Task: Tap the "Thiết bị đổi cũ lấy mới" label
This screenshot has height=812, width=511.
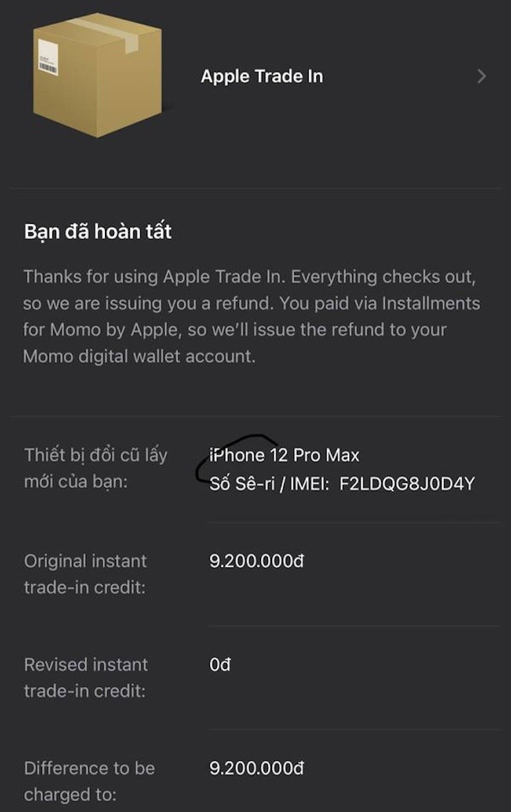Action: pos(95,468)
